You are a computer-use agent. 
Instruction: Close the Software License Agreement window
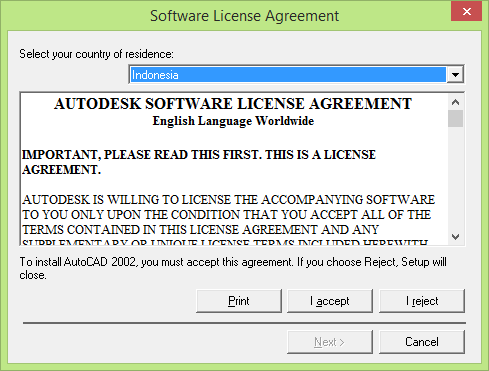[x=466, y=11]
